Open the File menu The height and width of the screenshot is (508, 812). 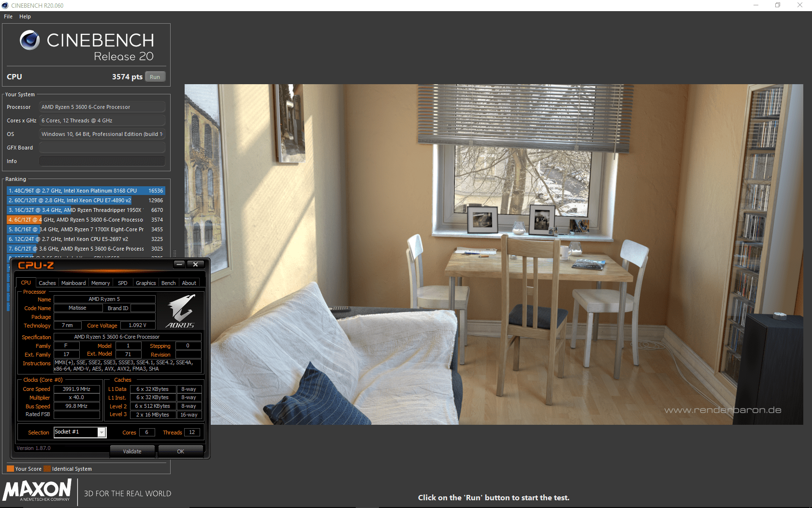[x=8, y=16]
